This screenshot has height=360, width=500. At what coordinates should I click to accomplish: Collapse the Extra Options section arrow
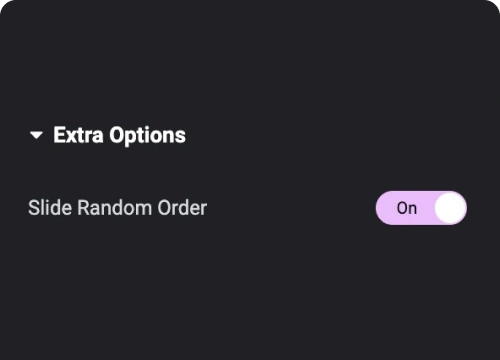tap(36, 135)
